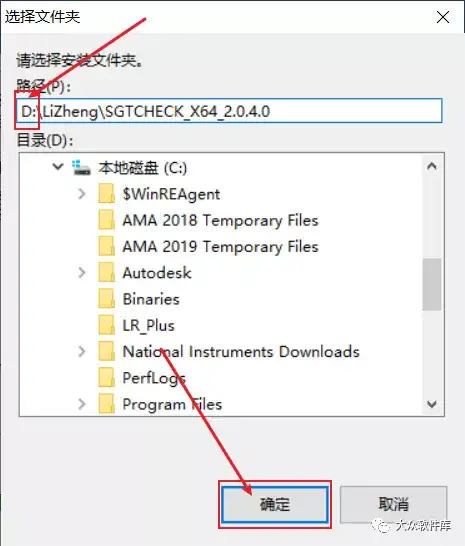Select the National Instruments Downloads entry
465x546 pixels.
pos(241,352)
